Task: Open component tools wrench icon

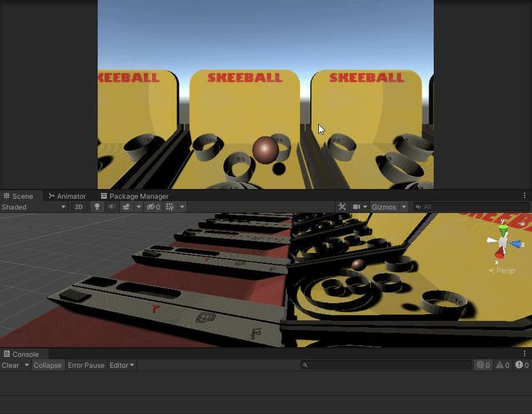Action: pos(342,207)
